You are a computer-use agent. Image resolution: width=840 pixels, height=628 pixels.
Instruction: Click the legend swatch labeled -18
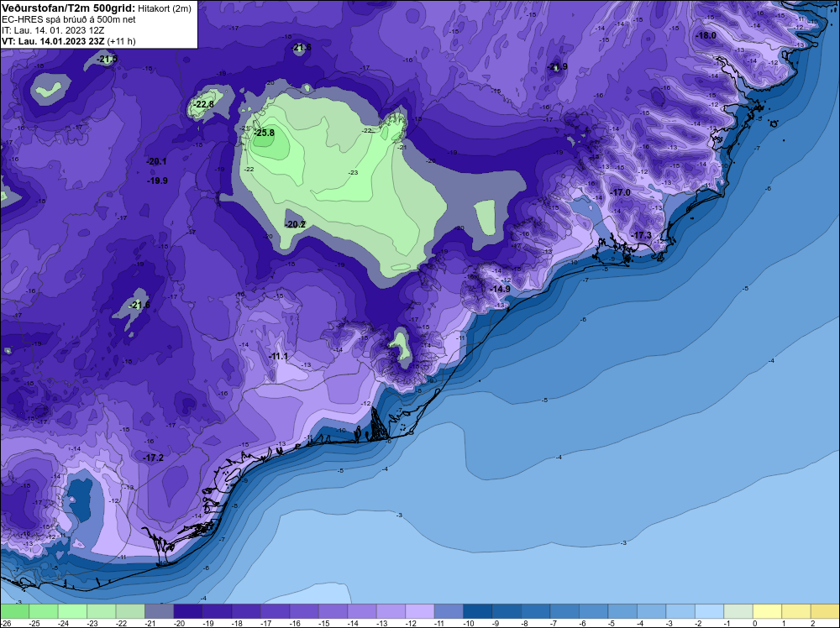tap(246, 611)
